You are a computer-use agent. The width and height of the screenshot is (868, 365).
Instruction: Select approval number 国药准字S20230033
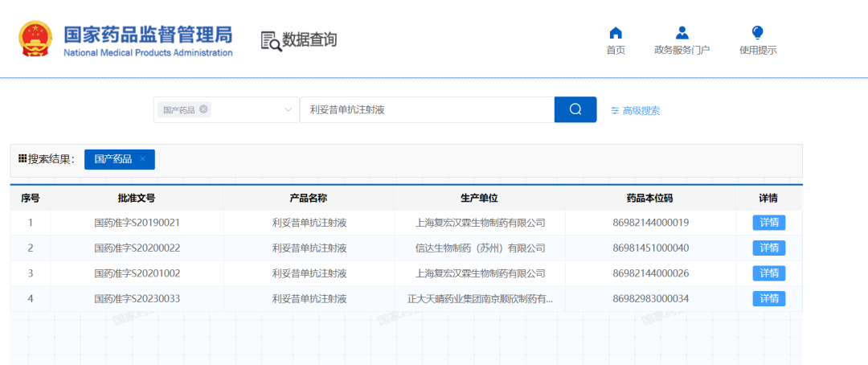137,298
